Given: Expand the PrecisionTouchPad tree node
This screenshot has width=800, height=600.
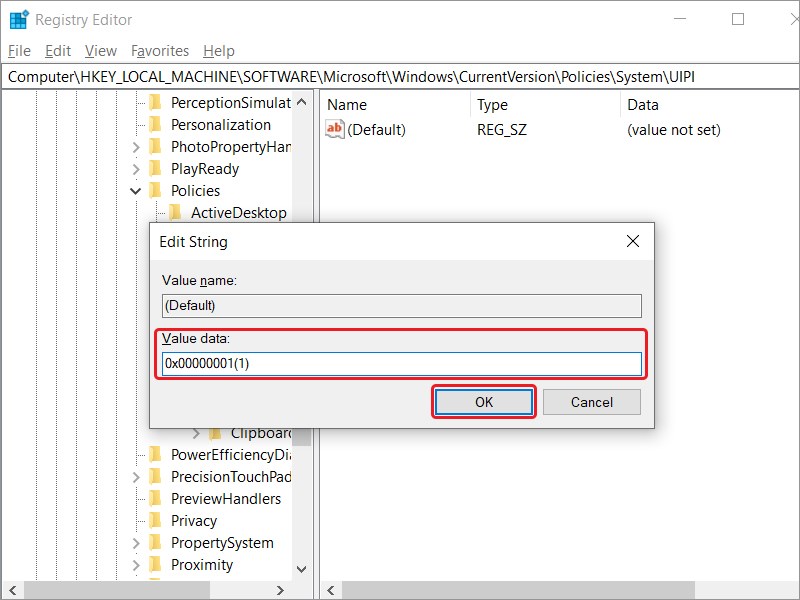Looking at the screenshot, I should tap(136, 477).
